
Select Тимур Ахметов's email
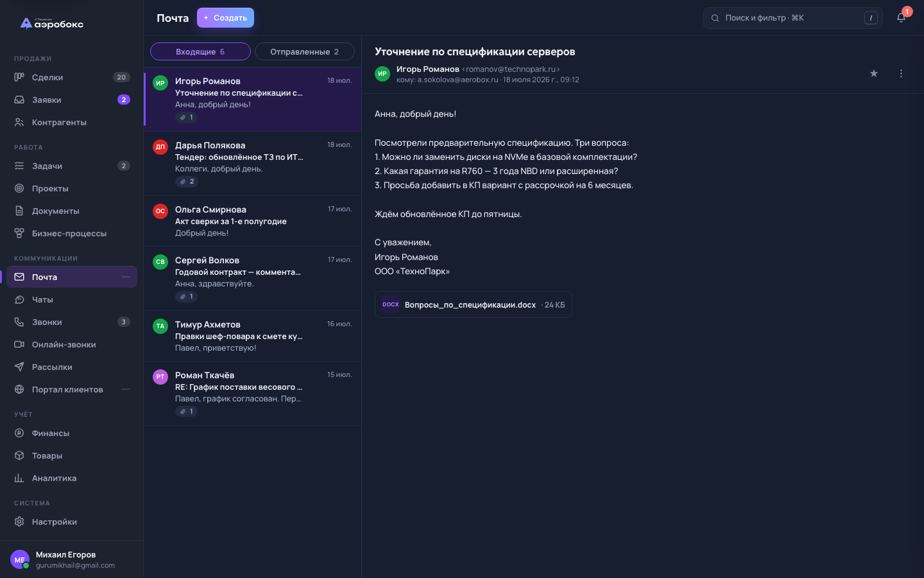pyautogui.click(x=253, y=336)
